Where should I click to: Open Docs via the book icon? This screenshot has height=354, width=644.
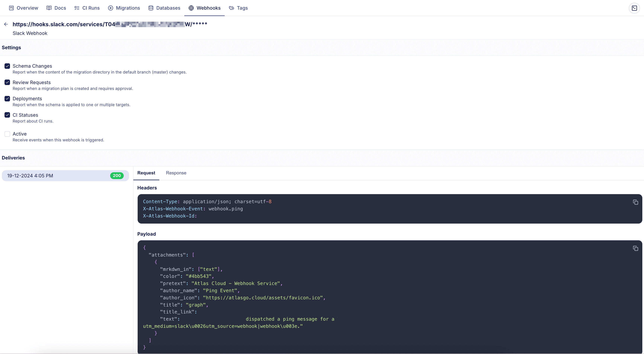click(x=49, y=8)
